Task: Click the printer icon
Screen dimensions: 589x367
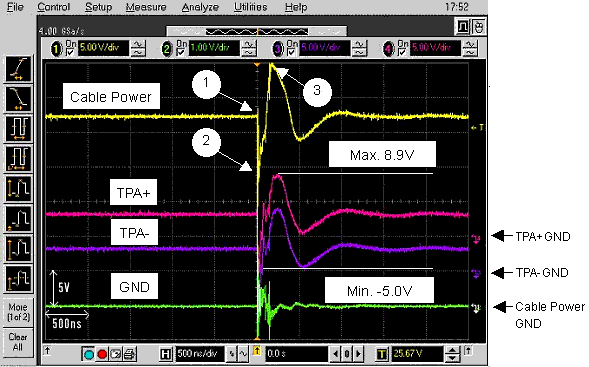Action: [129, 354]
